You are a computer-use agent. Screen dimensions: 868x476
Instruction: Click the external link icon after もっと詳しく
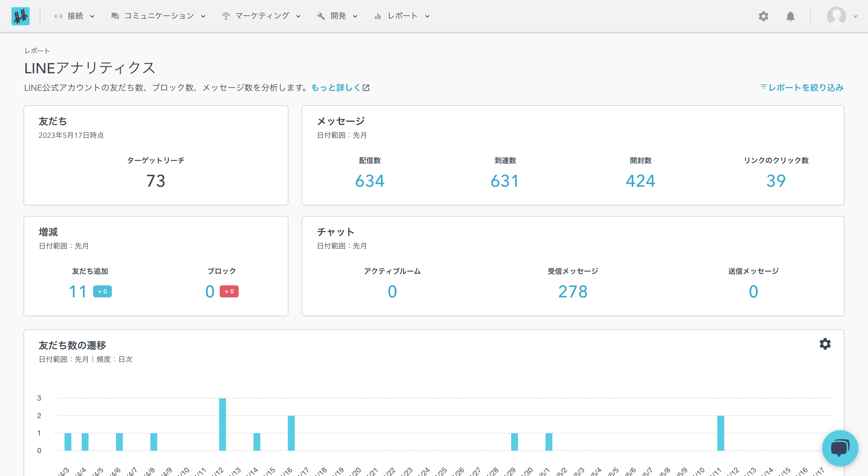[x=366, y=88]
